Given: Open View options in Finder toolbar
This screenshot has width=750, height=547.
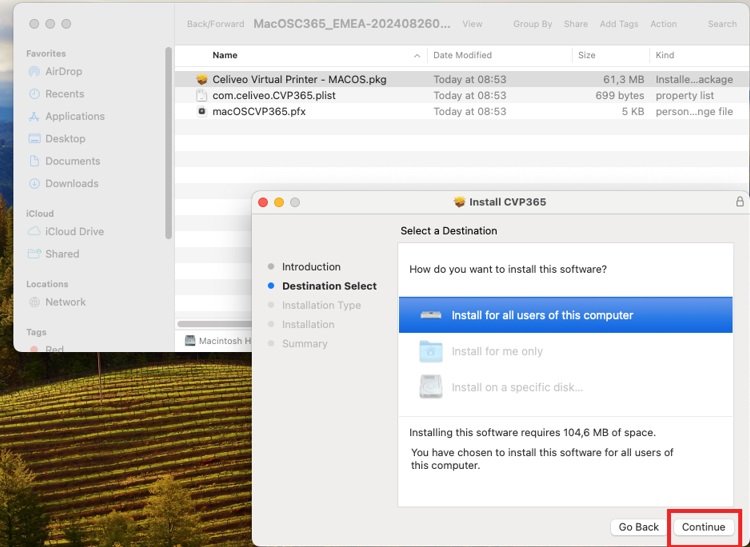Looking at the screenshot, I should tap(472, 24).
